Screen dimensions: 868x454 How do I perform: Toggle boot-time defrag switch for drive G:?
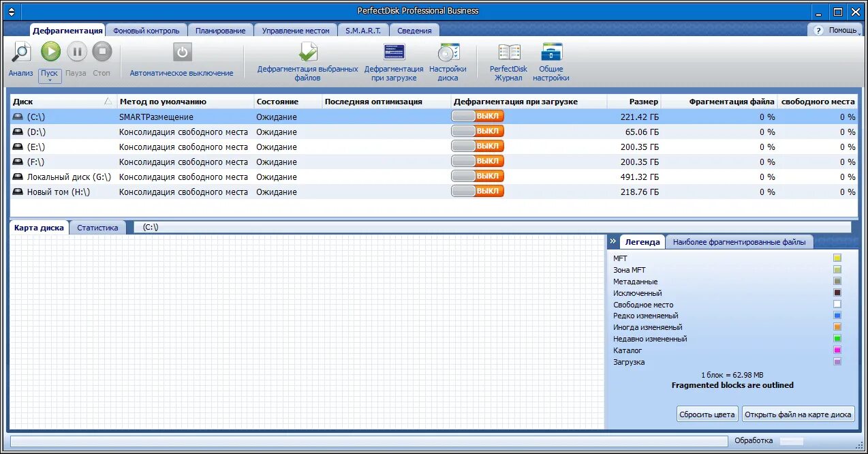point(478,177)
